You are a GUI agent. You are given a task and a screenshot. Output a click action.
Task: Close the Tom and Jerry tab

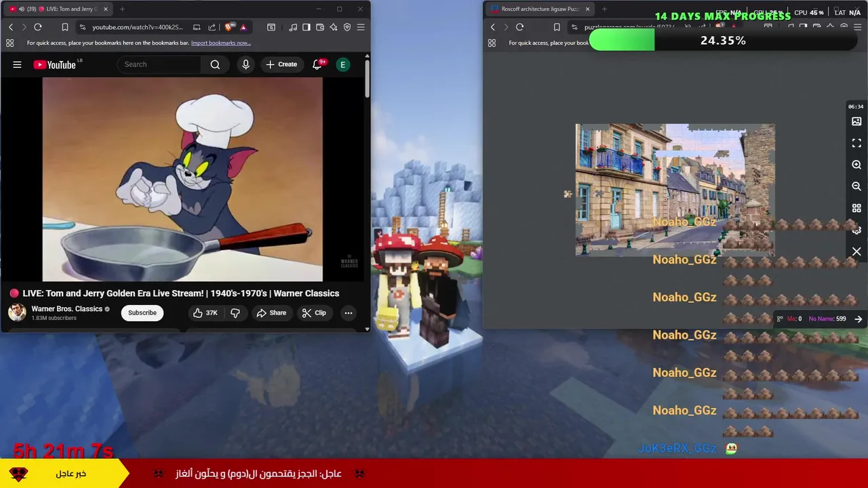106,9
